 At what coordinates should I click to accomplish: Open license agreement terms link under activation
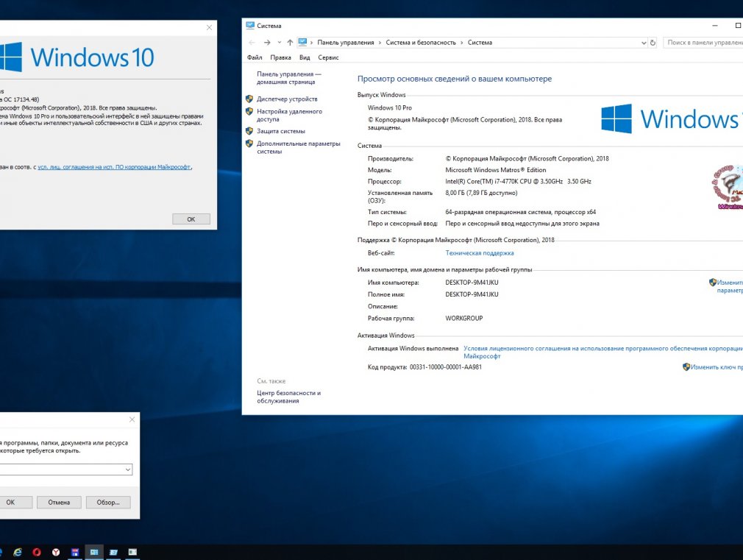(x=603, y=352)
